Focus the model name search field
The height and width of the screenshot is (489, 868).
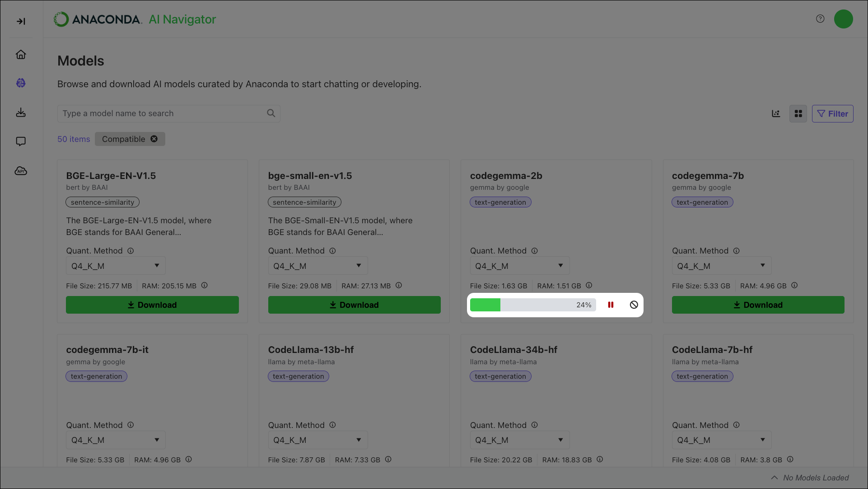tap(169, 113)
